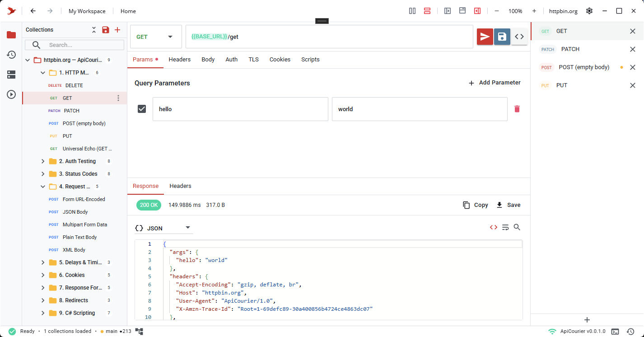Viewport: 644px width, 337px height.
Task: Switch to the Headers request tab
Action: pos(180,60)
